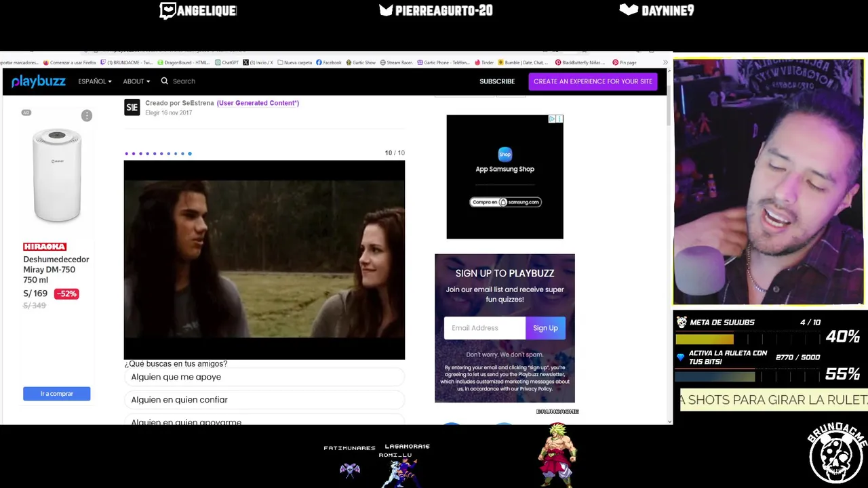Open the Pin page bookmark

click(624, 62)
